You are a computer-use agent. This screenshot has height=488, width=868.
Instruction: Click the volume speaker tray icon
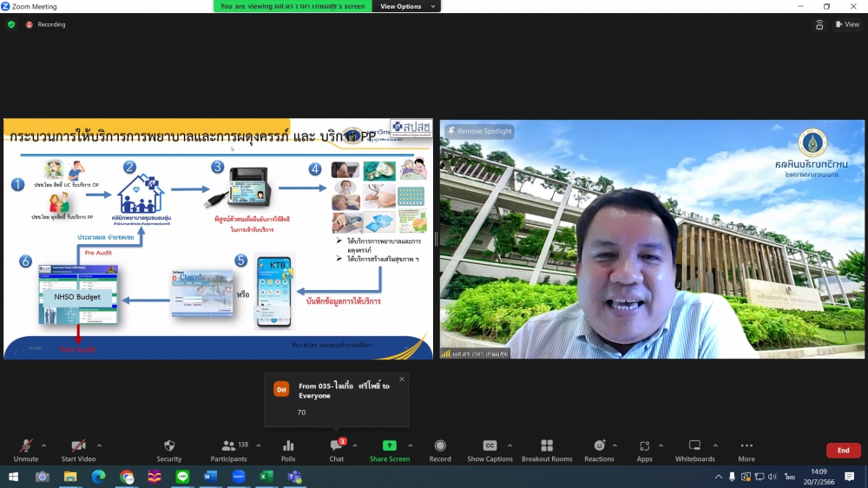point(773,477)
